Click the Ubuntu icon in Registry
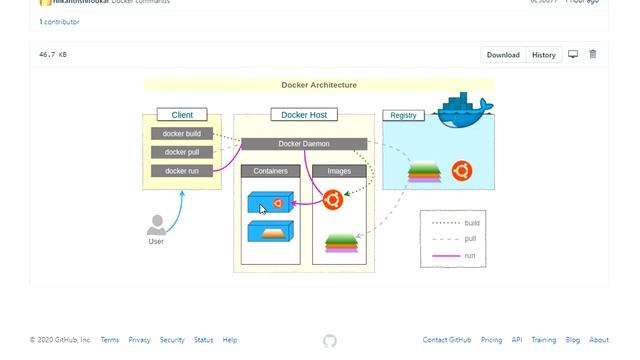 [x=462, y=171]
